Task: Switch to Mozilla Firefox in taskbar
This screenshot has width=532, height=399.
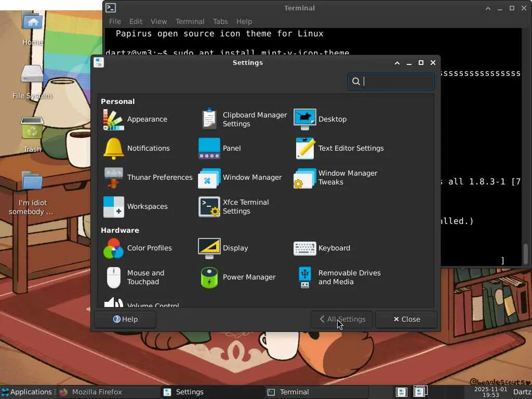Action: [x=109, y=392]
